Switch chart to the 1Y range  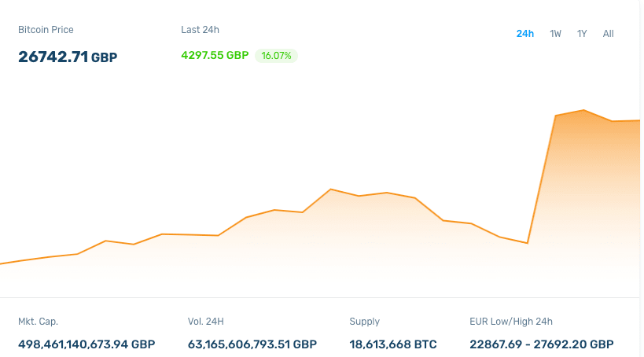tap(582, 34)
